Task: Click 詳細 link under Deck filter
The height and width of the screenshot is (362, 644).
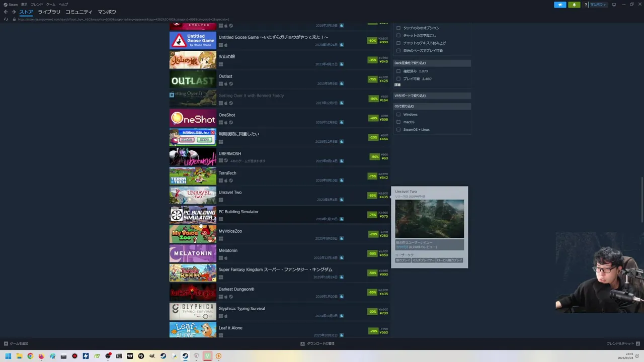Action: pos(397,85)
